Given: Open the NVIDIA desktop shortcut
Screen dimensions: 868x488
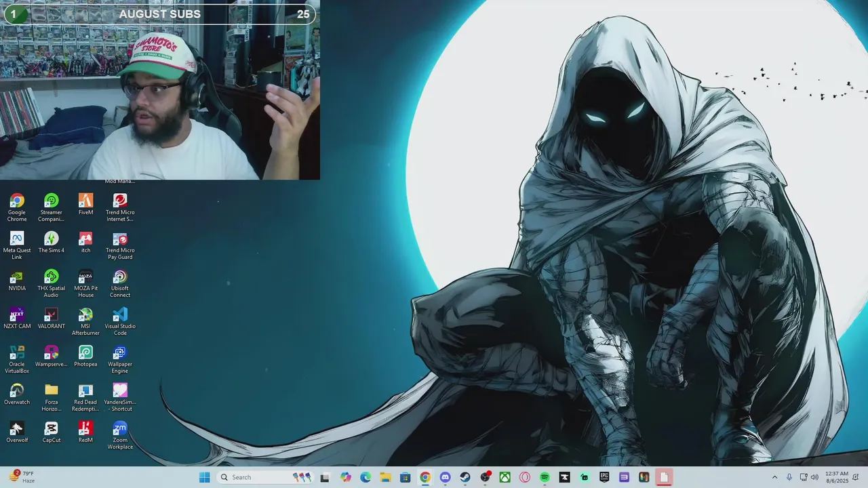Looking at the screenshot, I should coord(17,280).
